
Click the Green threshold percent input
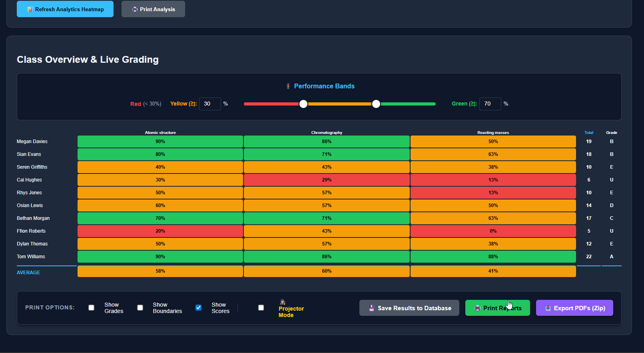click(490, 104)
